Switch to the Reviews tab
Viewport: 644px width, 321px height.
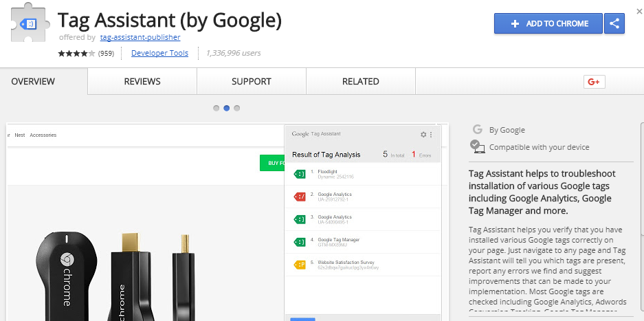pyautogui.click(x=142, y=81)
